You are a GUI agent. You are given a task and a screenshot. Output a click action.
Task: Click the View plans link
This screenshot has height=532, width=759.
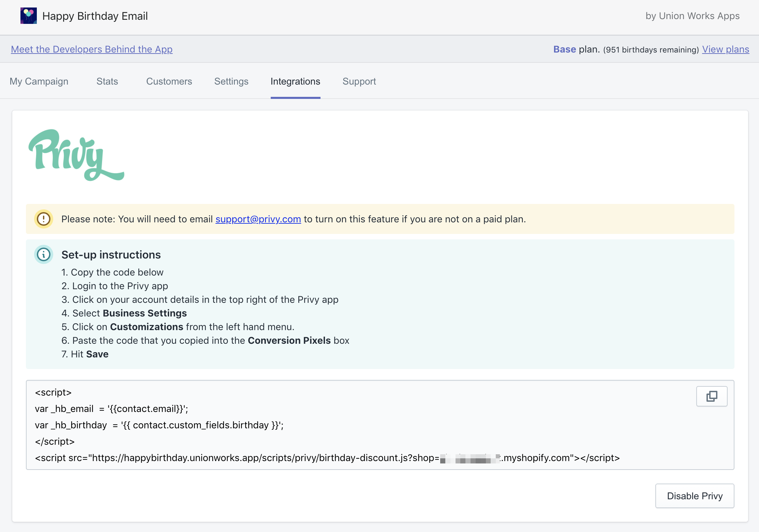[726, 49]
